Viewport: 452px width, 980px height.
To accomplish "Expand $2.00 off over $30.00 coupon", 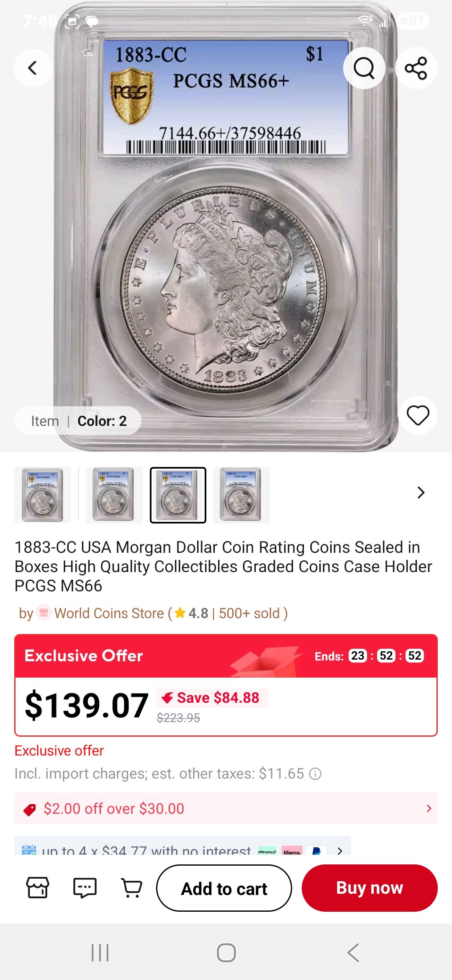I will pos(226,808).
